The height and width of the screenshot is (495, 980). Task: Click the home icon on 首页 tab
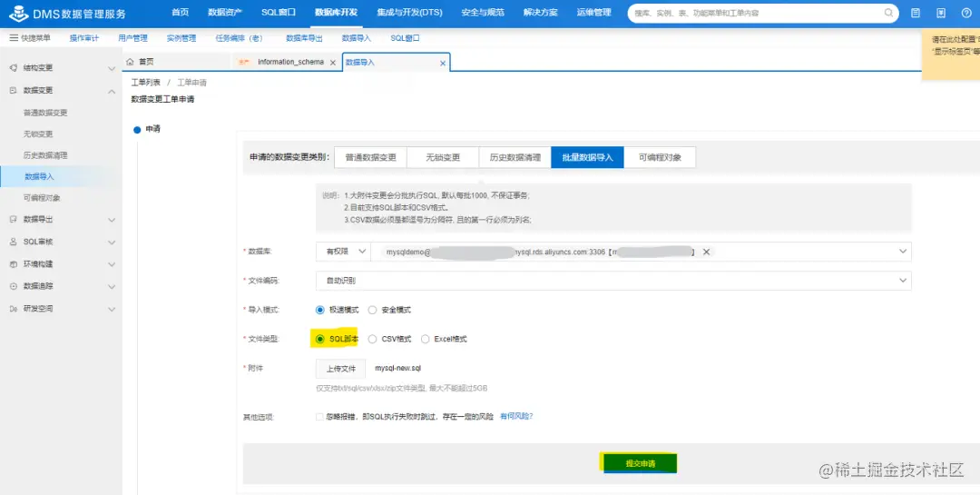point(130,62)
